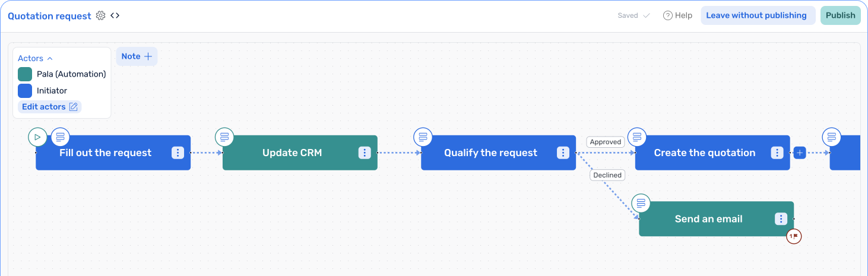Viewport: 868px width, 276px height.
Task: Click the start play icon on first step
Action: pos(37,137)
